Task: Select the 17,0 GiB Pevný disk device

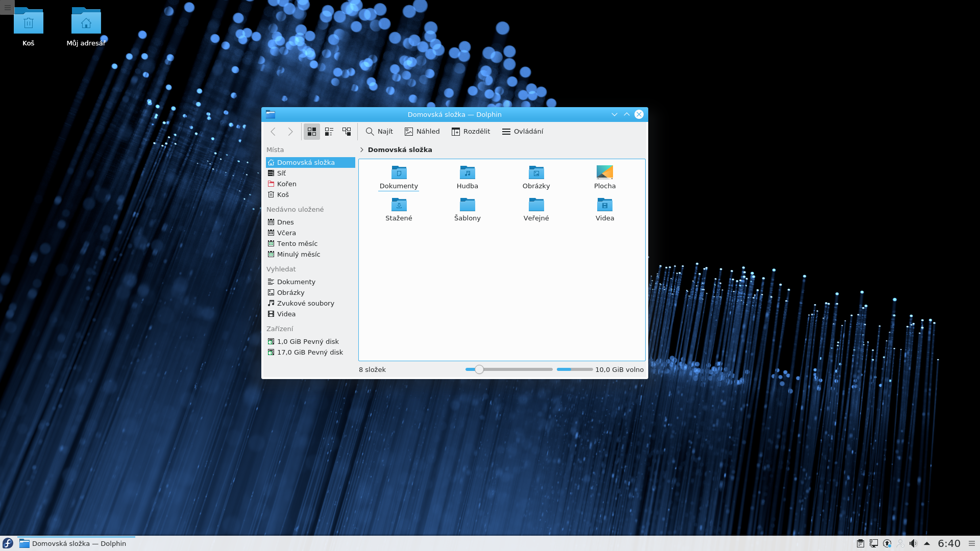Action: (310, 352)
